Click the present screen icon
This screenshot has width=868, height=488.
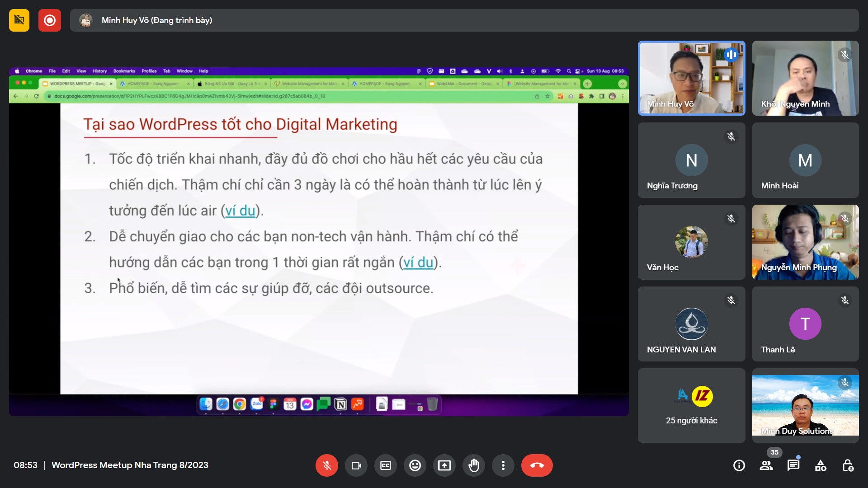pyautogui.click(x=444, y=465)
